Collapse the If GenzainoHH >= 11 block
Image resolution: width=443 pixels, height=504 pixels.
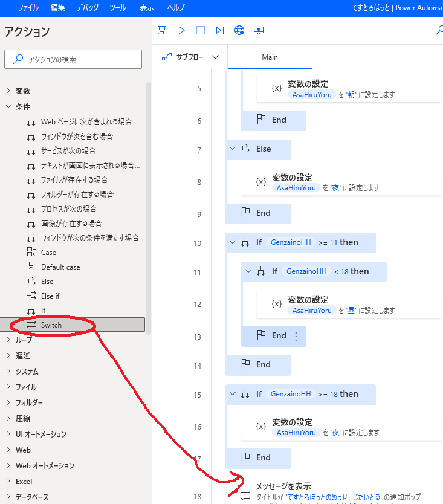[x=233, y=243]
